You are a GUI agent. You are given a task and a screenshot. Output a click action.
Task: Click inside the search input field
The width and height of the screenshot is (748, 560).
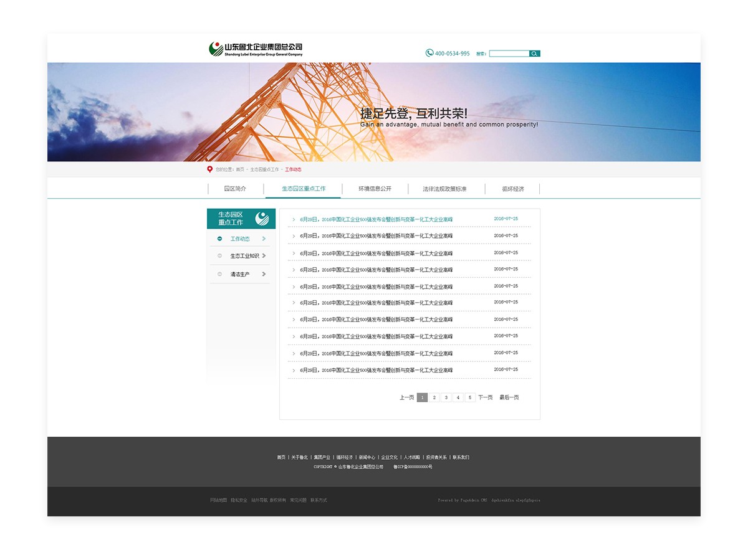point(509,54)
